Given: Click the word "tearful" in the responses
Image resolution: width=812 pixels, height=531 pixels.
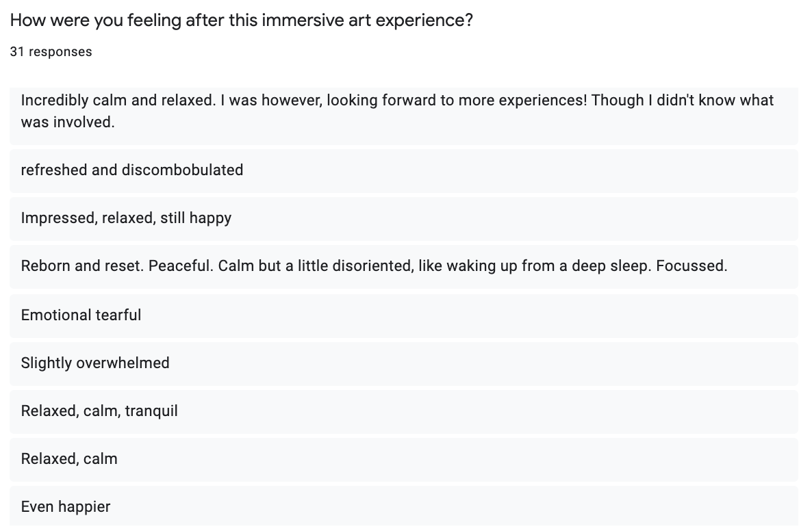Looking at the screenshot, I should point(118,315).
